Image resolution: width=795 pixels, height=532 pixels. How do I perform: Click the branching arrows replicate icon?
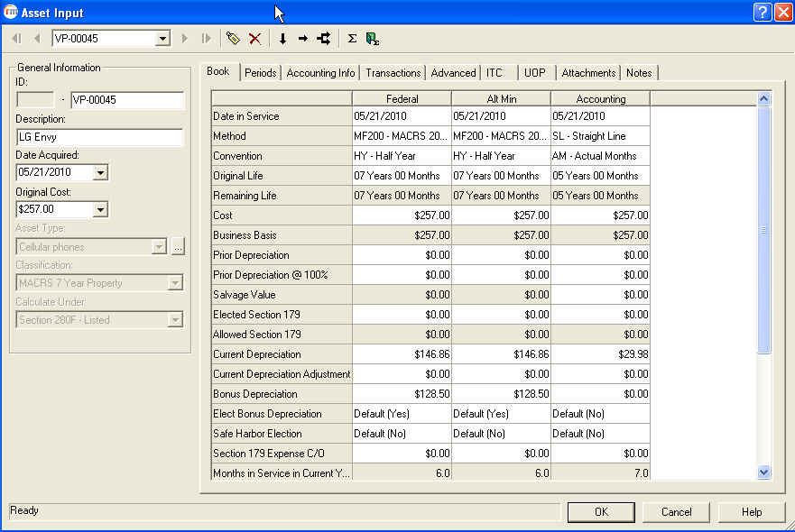coord(322,38)
